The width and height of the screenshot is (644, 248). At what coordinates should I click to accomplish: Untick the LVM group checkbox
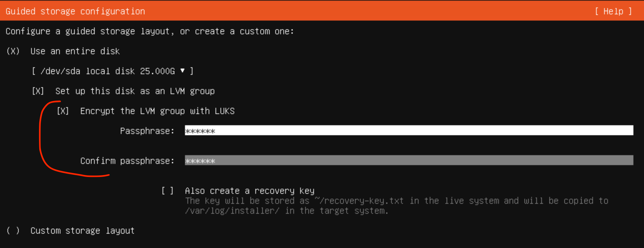(38, 91)
